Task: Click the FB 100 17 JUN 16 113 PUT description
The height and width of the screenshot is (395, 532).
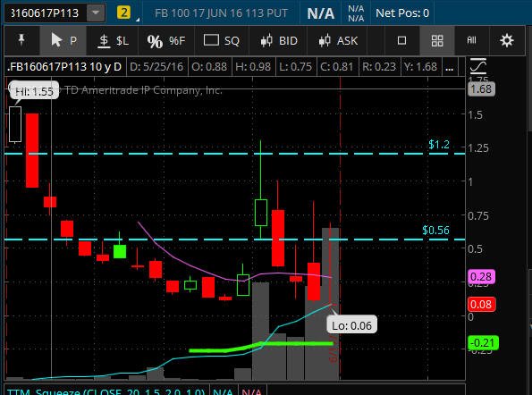Action: tap(221, 13)
